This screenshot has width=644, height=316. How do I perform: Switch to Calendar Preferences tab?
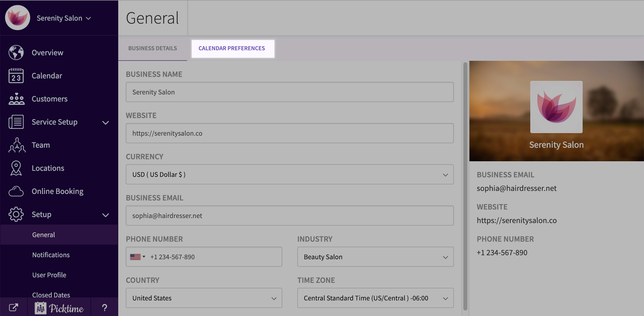coord(232,48)
